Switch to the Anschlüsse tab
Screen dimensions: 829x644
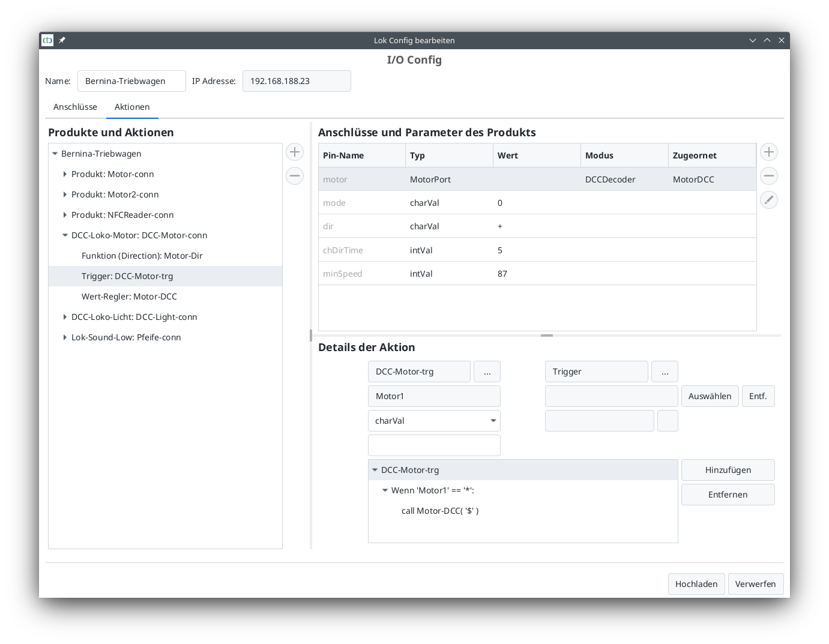(75, 107)
